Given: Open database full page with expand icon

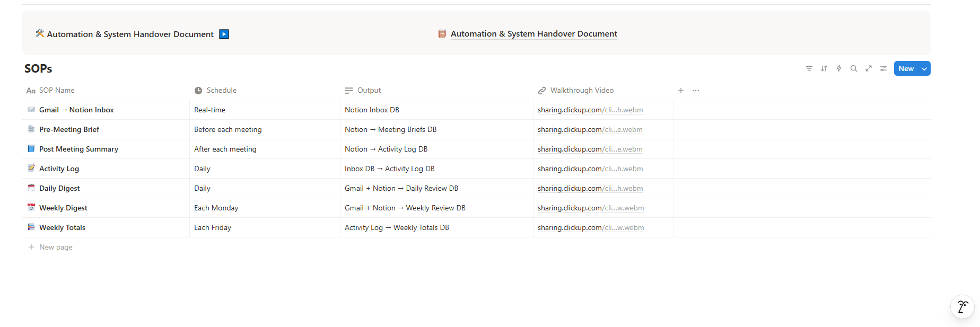Looking at the screenshot, I should (869, 68).
